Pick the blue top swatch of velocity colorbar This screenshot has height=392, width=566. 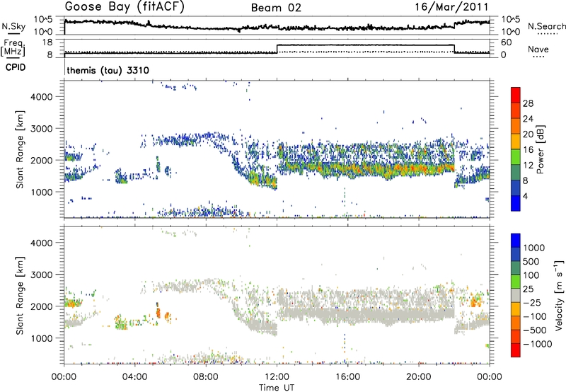(x=516, y=241)
